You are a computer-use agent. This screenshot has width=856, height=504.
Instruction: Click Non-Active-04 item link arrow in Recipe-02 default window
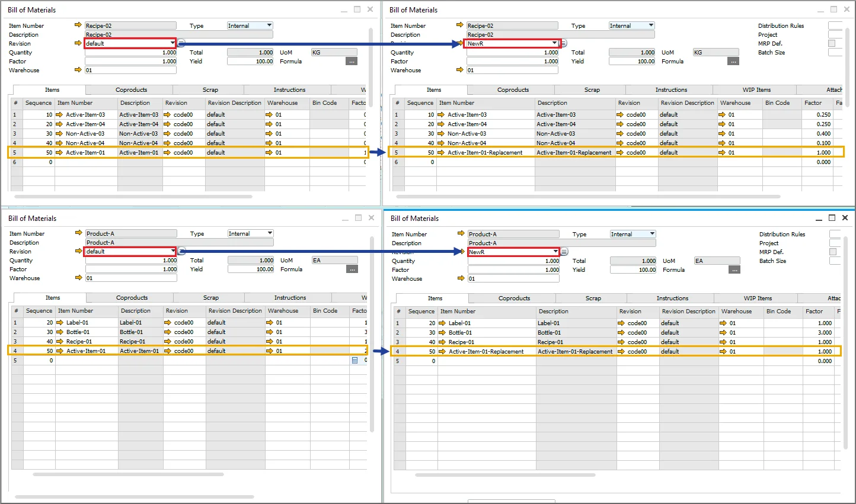59,143
